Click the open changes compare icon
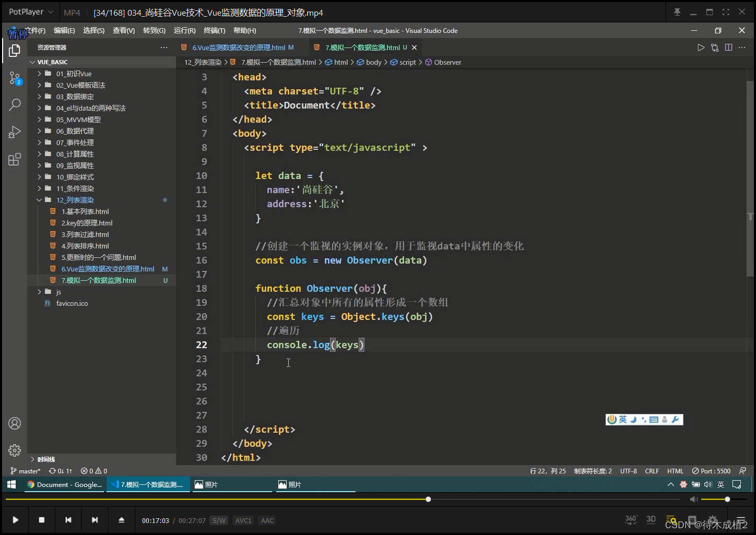 click(x=715, y=47)
